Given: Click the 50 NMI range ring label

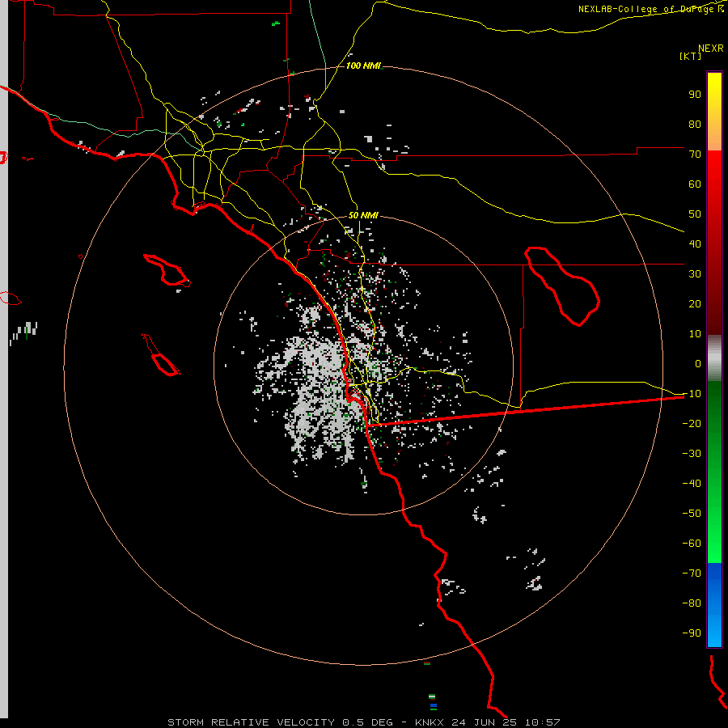Looking at the screenshot, I should pyautogui.click(x=363, y=215).
